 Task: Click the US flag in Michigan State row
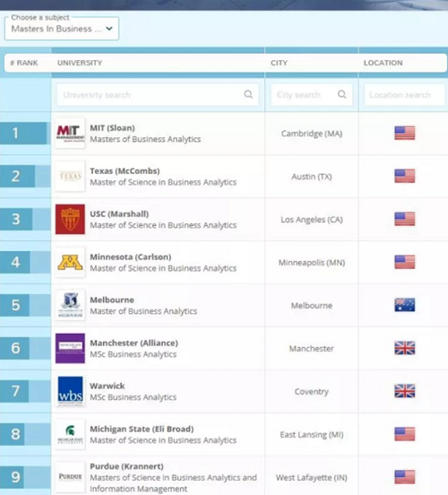(405, 434)
